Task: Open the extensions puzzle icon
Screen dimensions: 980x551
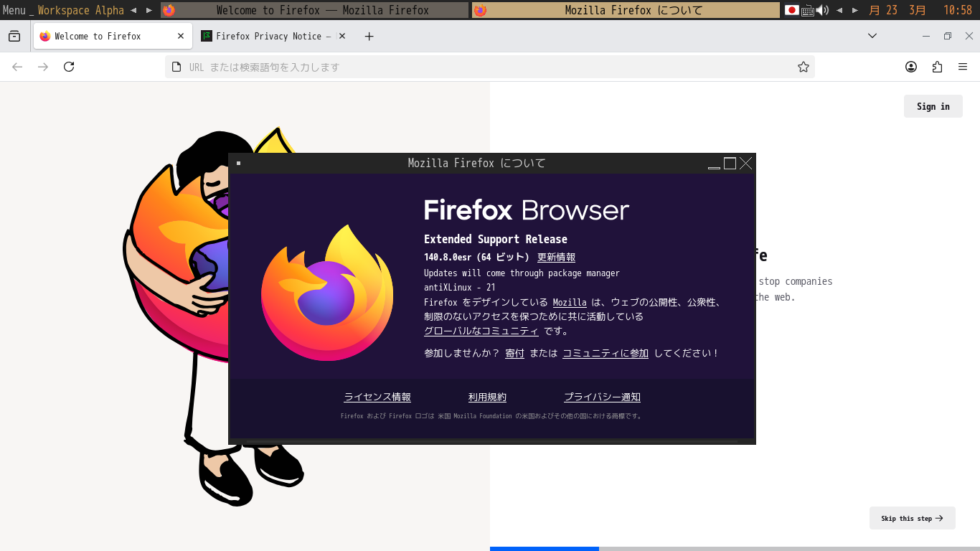Action: [x=937, y=67]
